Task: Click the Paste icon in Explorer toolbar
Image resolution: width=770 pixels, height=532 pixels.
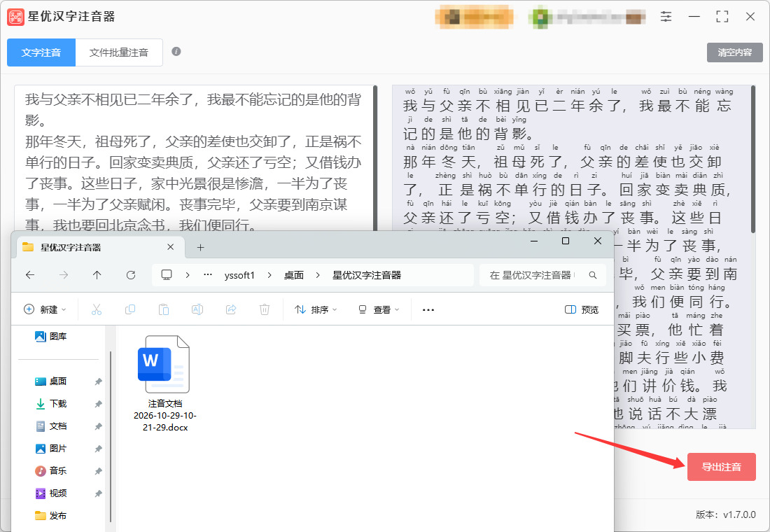Action: 164,309
